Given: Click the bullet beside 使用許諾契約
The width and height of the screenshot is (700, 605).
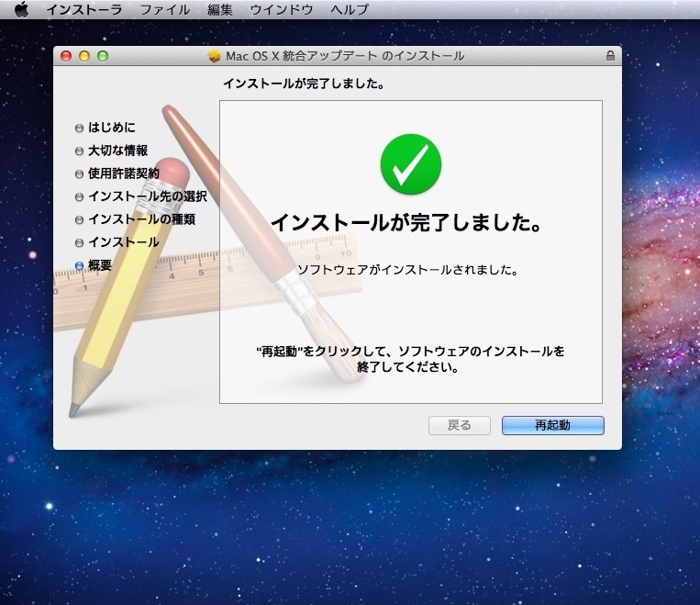Looking at the screenshot, I should [x=79, y=174].
